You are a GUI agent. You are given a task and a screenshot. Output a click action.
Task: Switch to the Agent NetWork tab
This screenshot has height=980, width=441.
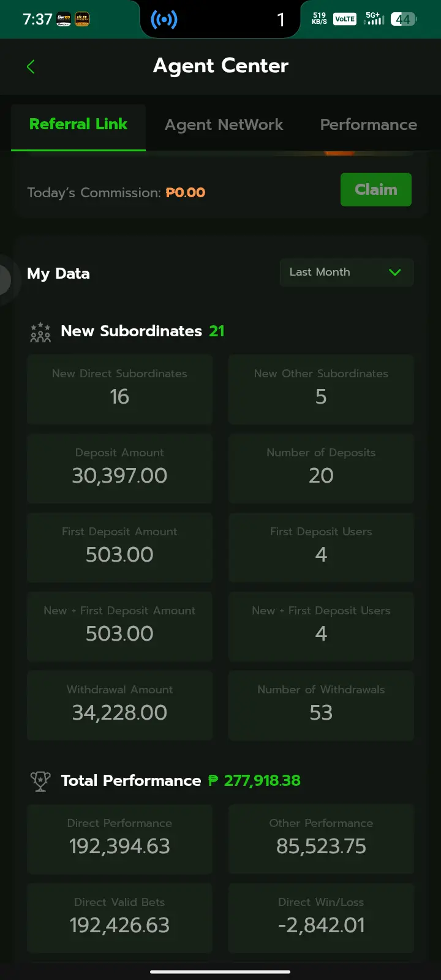click(224, 124)
